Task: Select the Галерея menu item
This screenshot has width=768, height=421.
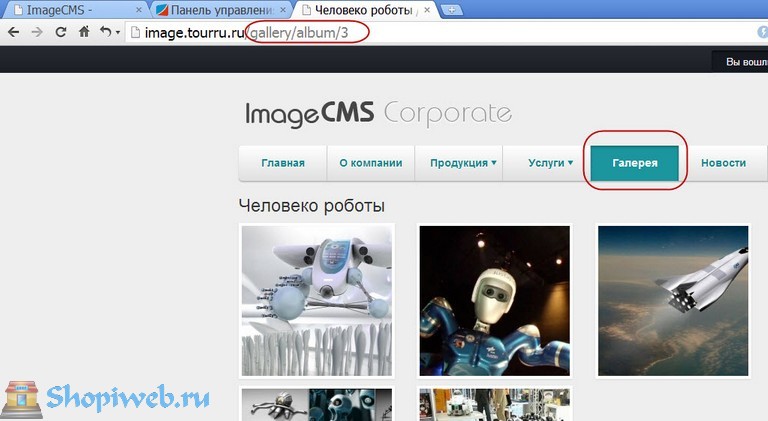Action: pos(635,163)
